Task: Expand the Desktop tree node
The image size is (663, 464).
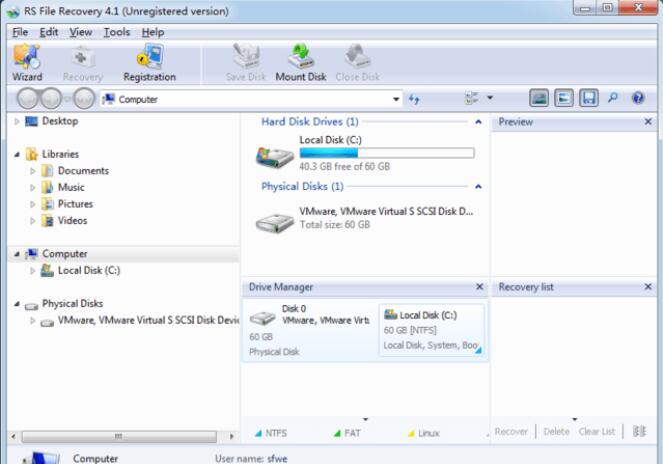Action: [16, 121]
